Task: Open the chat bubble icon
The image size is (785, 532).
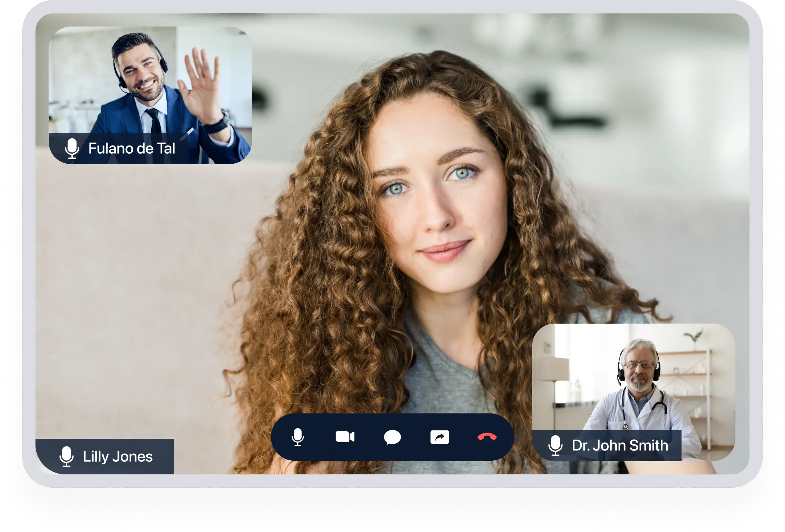Action: coord(392,437)
